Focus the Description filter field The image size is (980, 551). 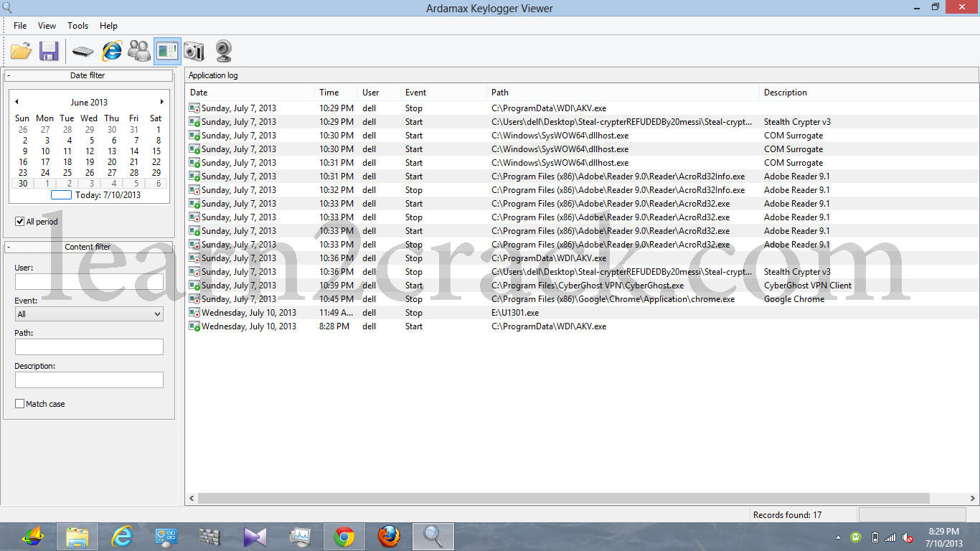(x=89, y=380)
